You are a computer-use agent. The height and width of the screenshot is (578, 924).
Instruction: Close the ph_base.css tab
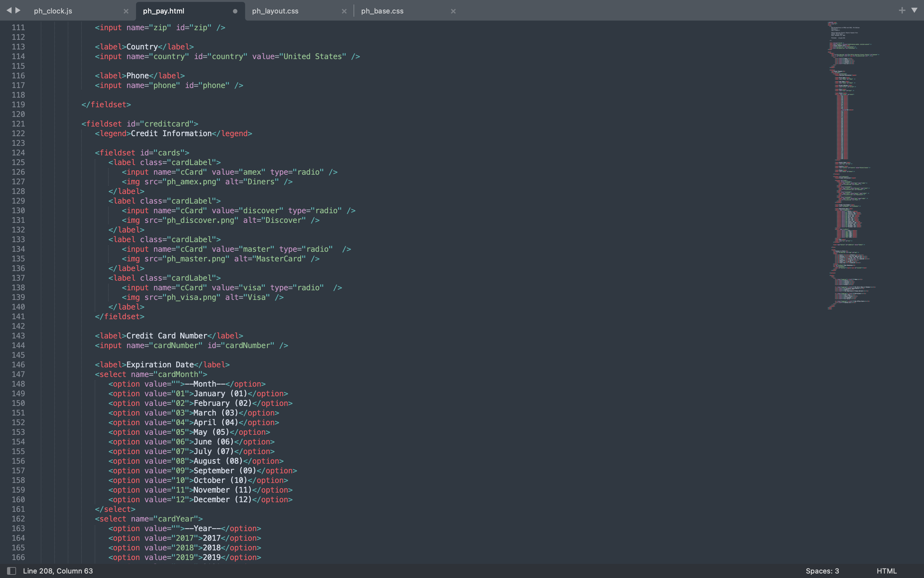[453, 11]
